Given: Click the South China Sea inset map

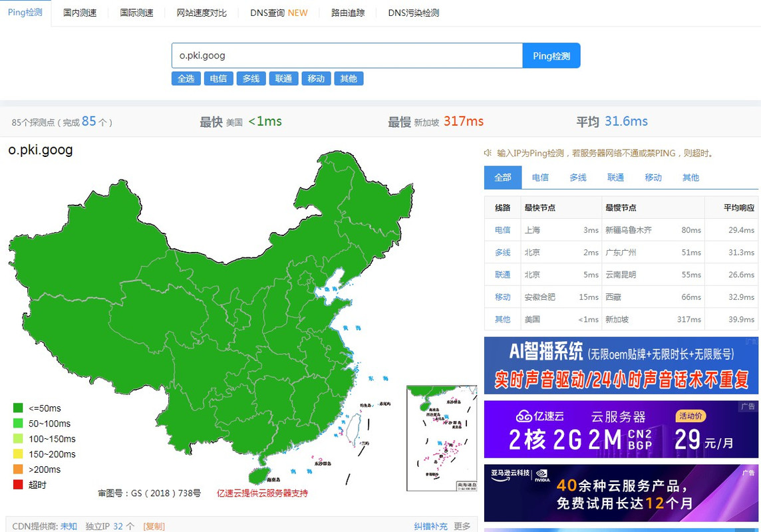Looking at the screenshot, I should point(442,438).
